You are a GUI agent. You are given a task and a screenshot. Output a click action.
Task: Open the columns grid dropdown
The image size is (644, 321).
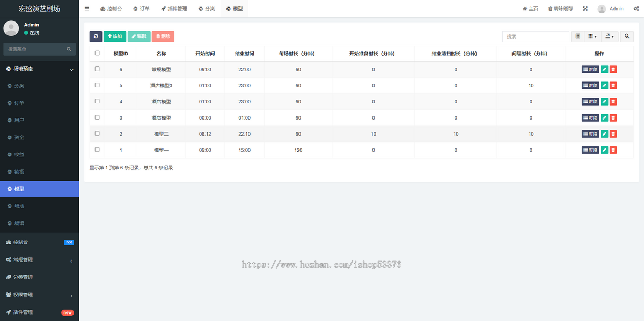pyautogui.click(x=592, y=36)
